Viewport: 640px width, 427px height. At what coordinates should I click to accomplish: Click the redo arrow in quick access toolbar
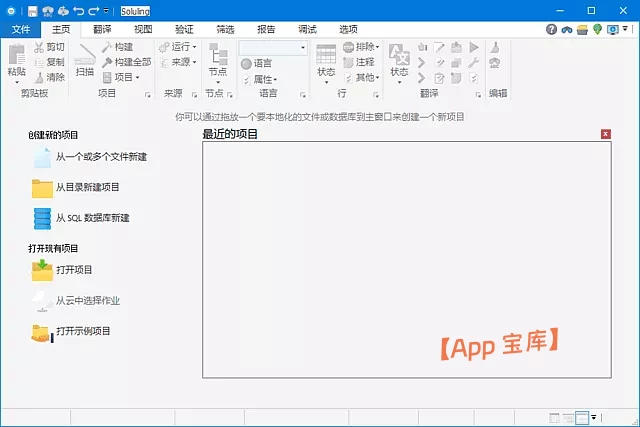click(94, 11)
